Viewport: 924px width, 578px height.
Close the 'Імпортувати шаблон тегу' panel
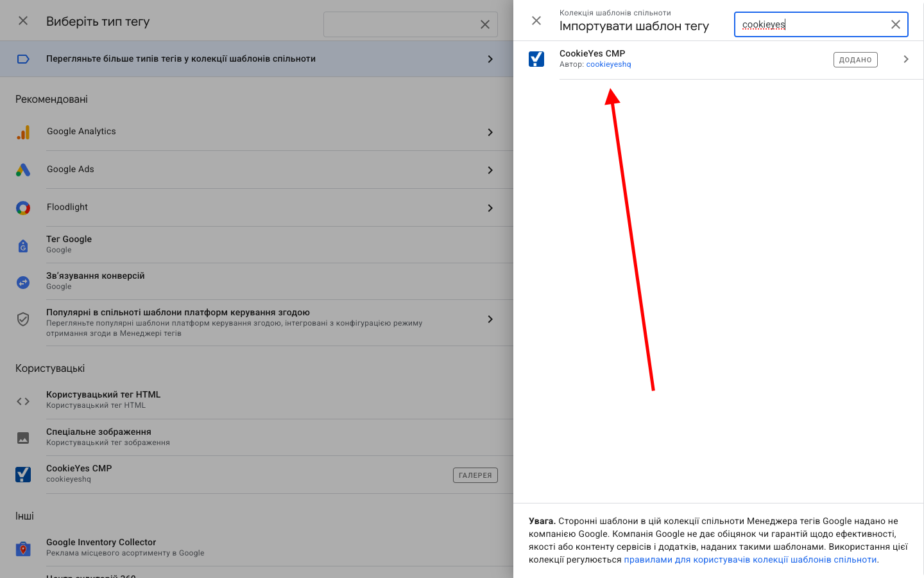pyautogui.click(x=536, y=21)
